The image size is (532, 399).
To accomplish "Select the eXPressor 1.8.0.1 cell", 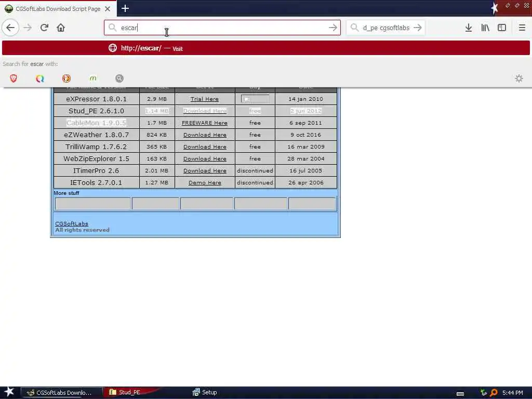I will [96, 99].
